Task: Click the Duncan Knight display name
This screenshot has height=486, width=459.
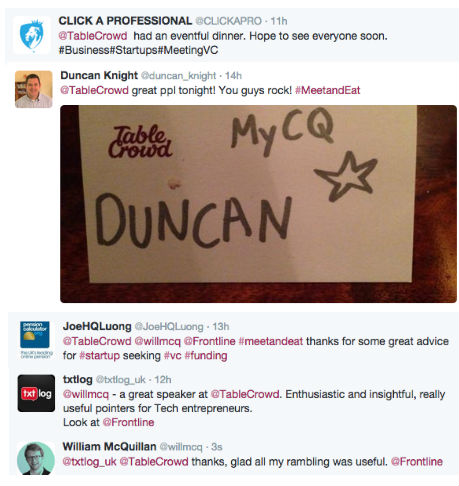Action: pyautogui.click(x=99, y=75)
